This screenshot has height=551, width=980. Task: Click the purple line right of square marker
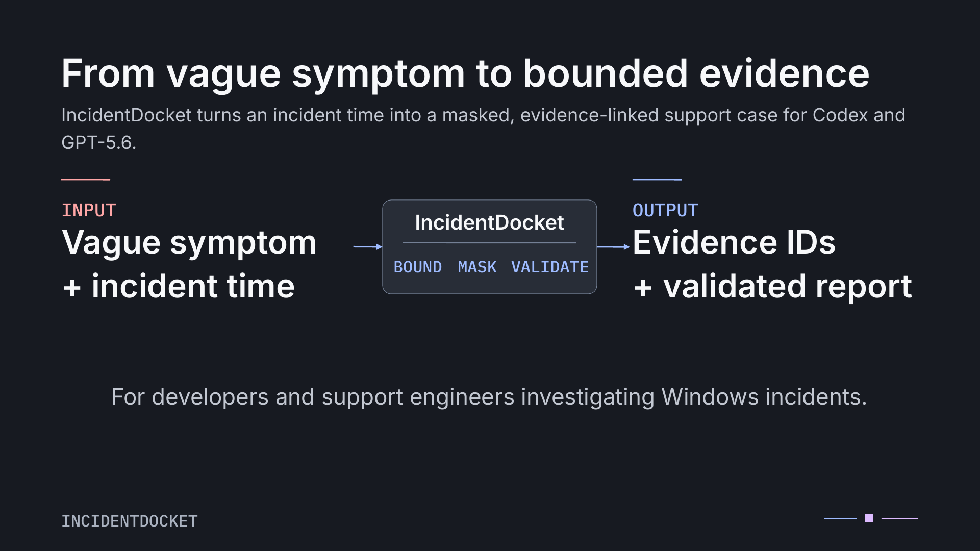coord(900,518)
